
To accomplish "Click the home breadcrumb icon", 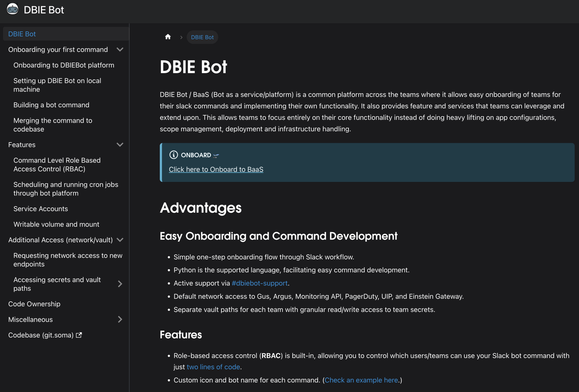I will 168,37.
